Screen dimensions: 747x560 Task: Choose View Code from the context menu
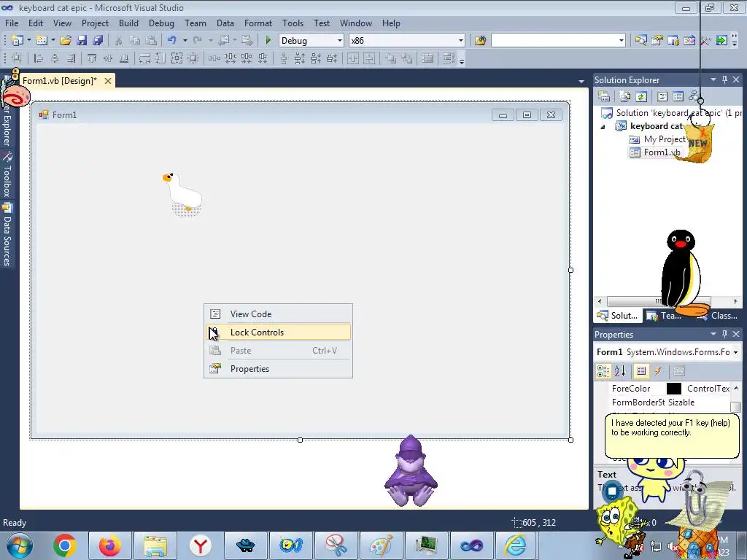point(278,314)
